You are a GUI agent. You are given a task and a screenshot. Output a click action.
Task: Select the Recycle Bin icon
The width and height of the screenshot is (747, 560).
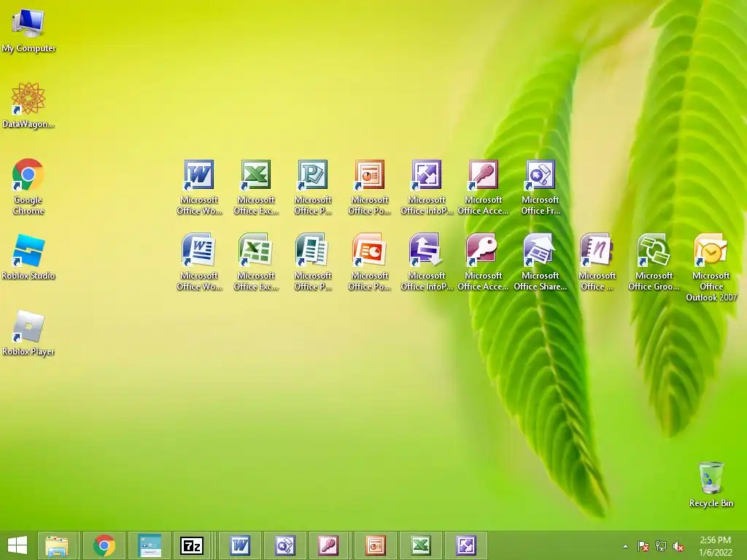[x=711, y=484]
